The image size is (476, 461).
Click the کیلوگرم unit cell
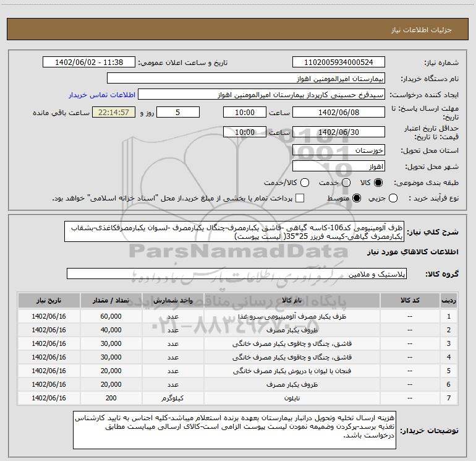pyautogui.click(x=172, y=398)
